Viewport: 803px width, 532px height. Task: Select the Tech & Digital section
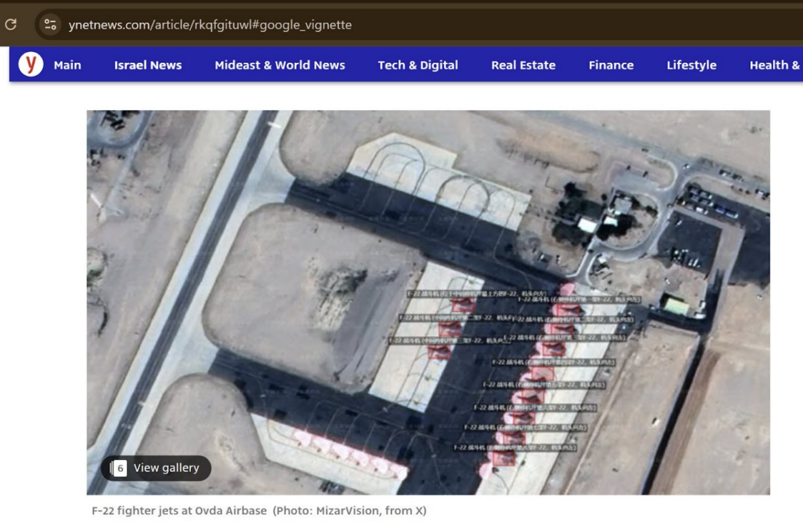pos(418,65)
